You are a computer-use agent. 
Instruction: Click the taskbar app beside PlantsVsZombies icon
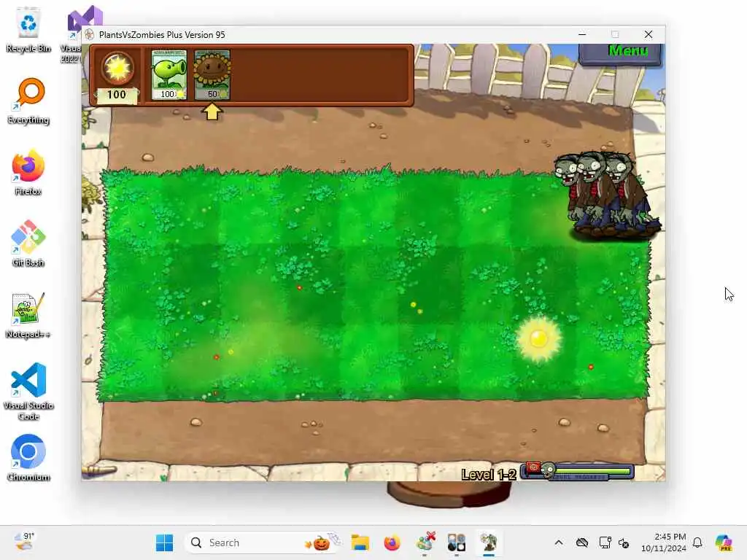(x=456, y=542)
